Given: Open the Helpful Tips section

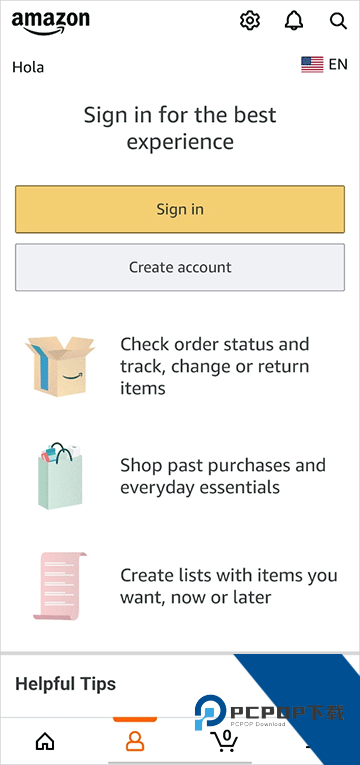Looking at the screenshot, I should click(x=65, y=684).
